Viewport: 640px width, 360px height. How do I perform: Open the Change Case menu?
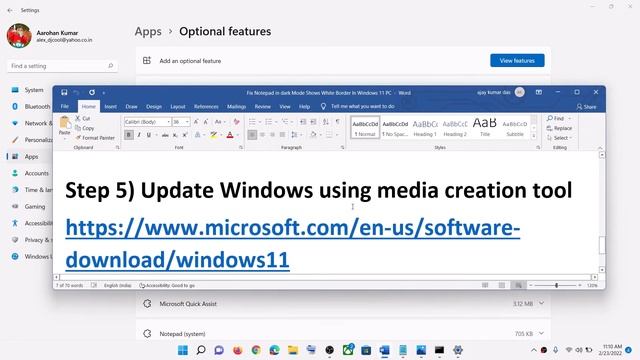click(x=219, y=122)
